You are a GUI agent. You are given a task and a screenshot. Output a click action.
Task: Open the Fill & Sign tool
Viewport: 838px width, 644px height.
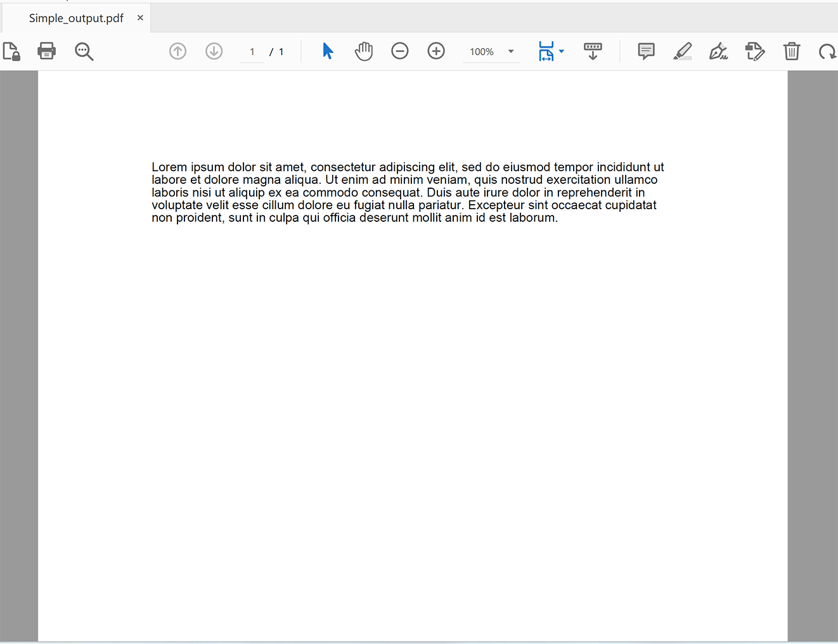pyautogui.click(x=718, y=51)
